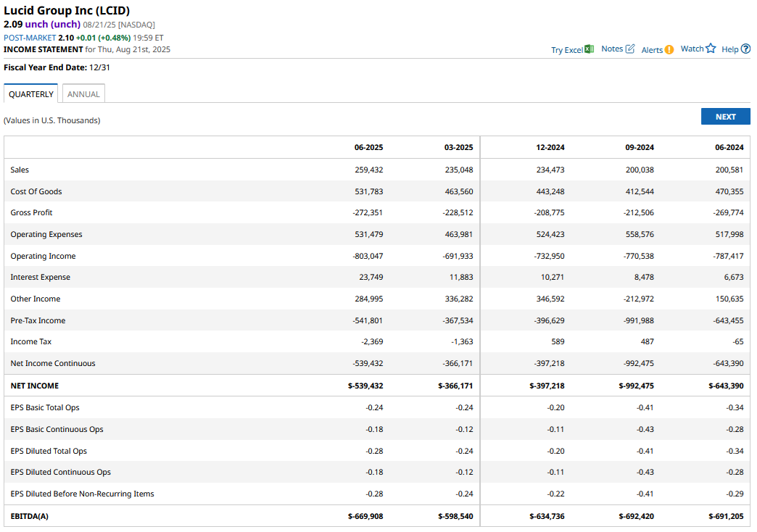Click the EPS Diluted Total Ops label

click(49, 451)
